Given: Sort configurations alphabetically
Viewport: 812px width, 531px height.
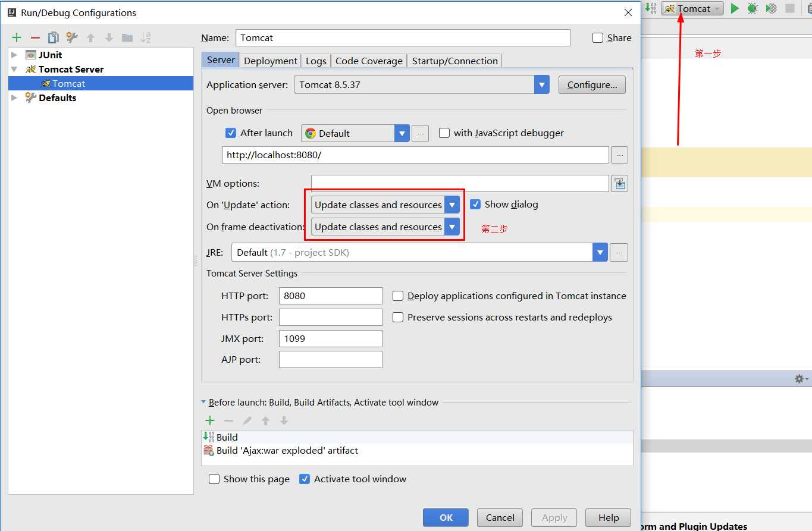Looking at the screenshot, I should (146, 37).
